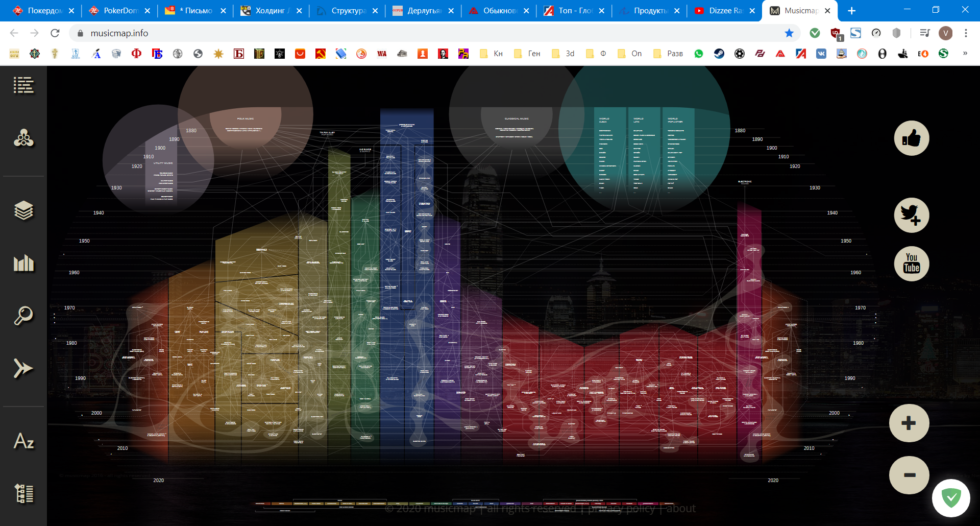The height and width of the screenshot is (526, 980).
Task: Click the Twitter follow button
Action: [x=911, y=215]
